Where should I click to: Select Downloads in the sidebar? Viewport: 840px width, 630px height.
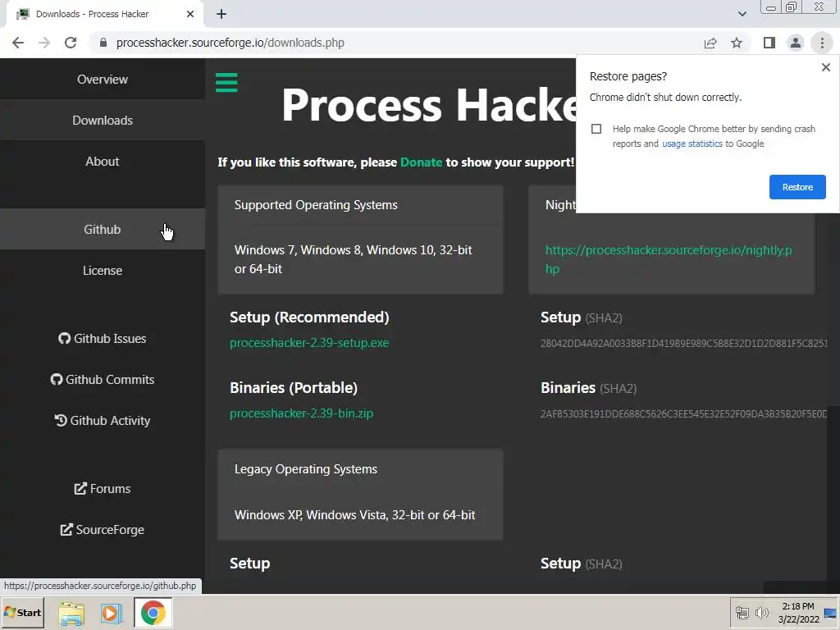coord(103,120)
